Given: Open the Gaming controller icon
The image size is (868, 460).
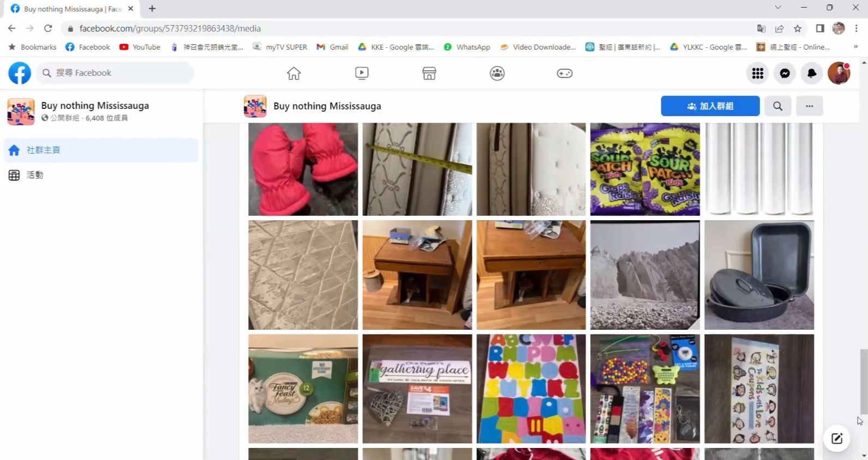Looking at the screenshot, I should point(565,73).
